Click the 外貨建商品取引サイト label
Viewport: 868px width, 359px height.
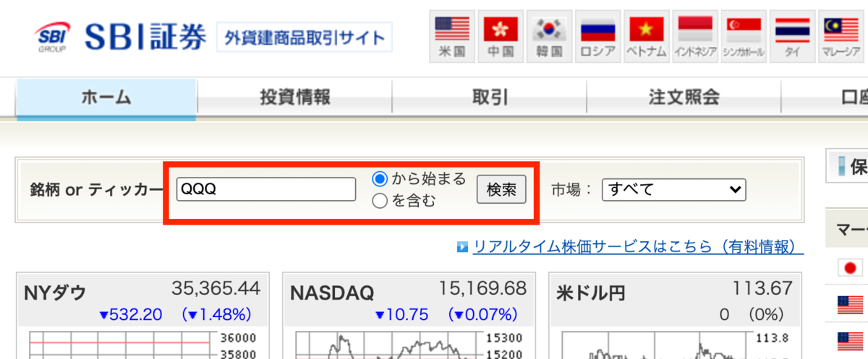[x=304, y=38]
